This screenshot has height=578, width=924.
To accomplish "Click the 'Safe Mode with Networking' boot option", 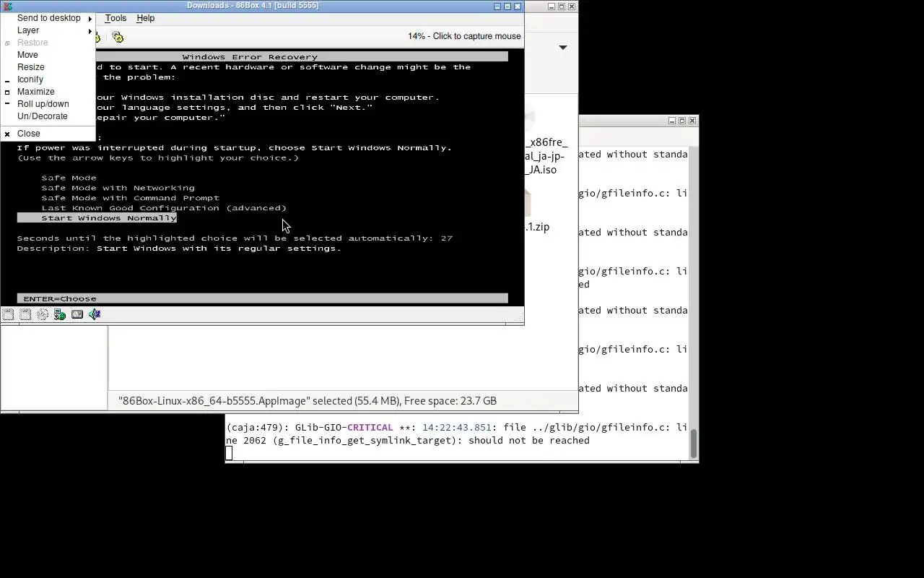I will (118, 188).
